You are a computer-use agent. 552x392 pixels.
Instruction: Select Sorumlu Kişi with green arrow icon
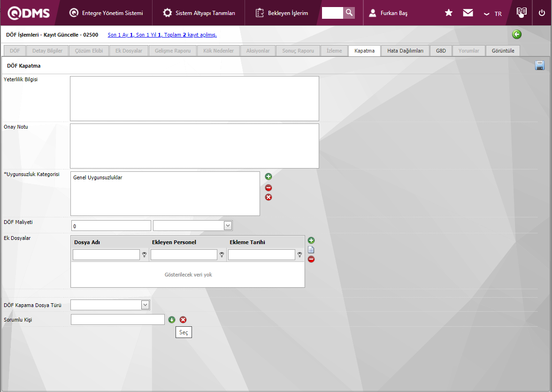pyautogui.click(x=171, y=320)
